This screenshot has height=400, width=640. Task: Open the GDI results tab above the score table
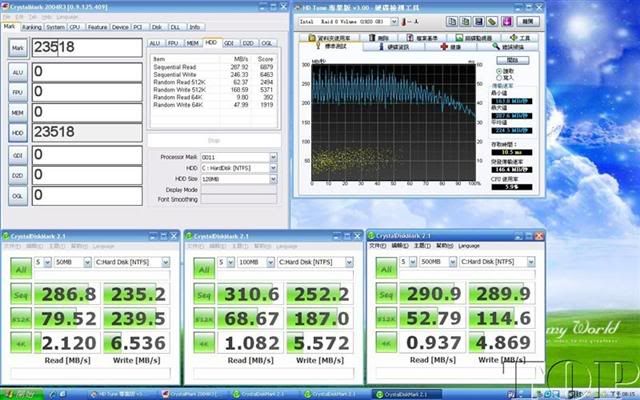pos(229,43)
